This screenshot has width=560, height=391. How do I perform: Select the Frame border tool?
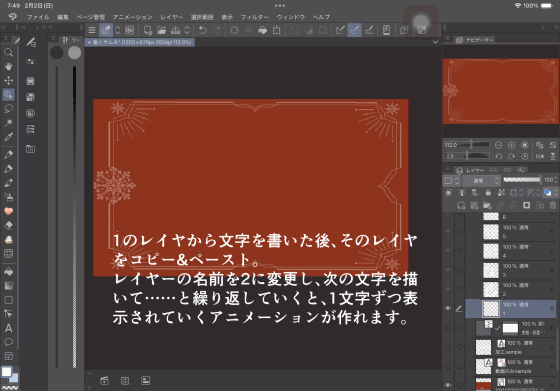(x=8, y=356)
